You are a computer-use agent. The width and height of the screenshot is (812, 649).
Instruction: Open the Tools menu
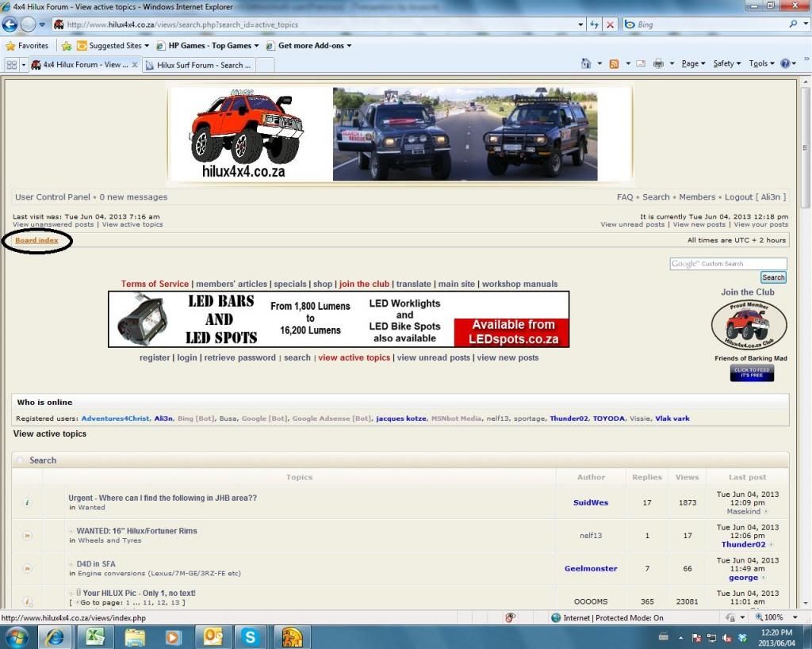[x=761, y=63]
